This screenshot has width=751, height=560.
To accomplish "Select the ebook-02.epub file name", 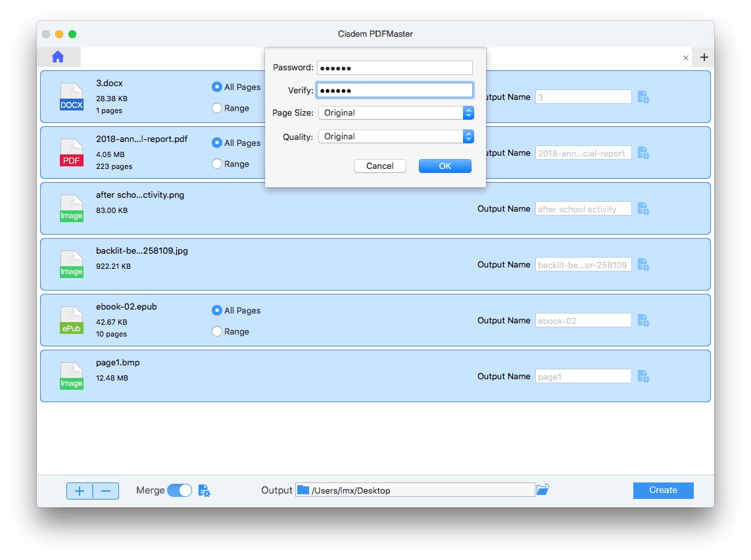I will 126,307.
